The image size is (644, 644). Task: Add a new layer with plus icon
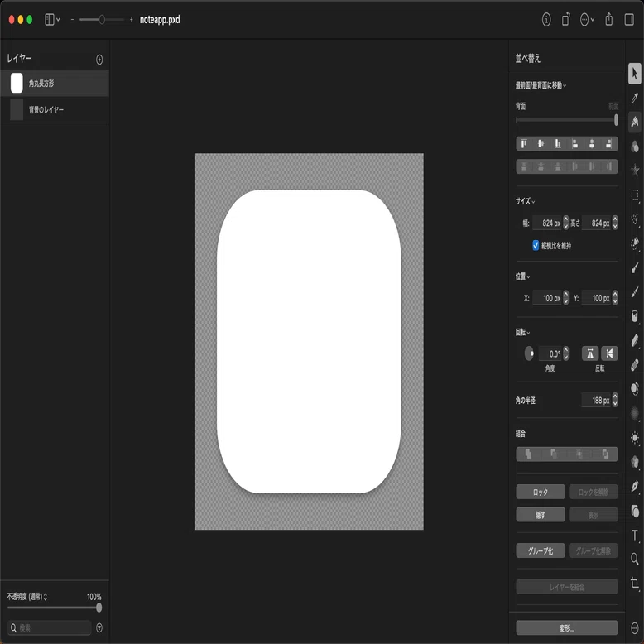[x=99, y=60]
